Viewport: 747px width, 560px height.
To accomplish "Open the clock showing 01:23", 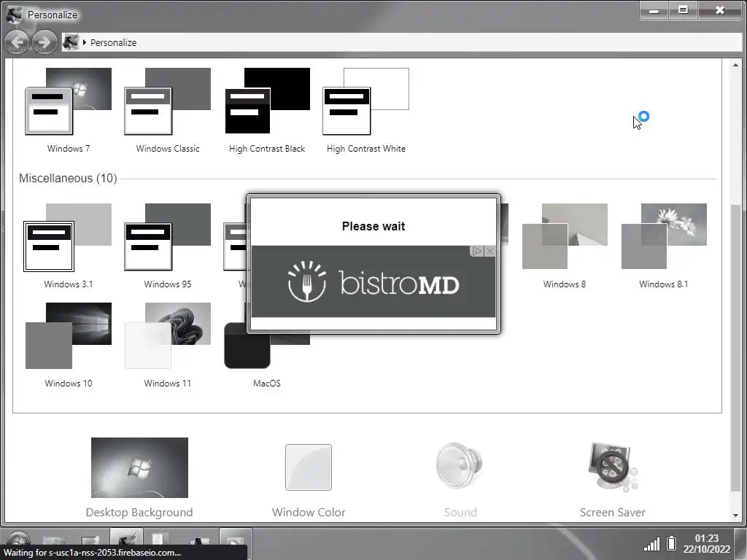I will point(706,543).
